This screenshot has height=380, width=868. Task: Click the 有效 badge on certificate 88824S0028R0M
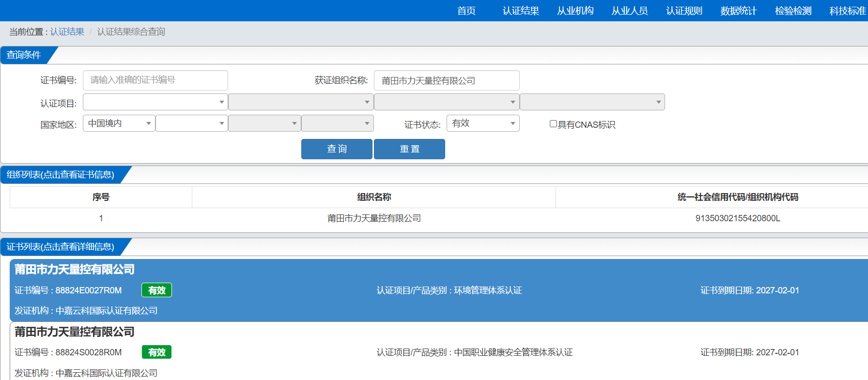tap(156, 352)
